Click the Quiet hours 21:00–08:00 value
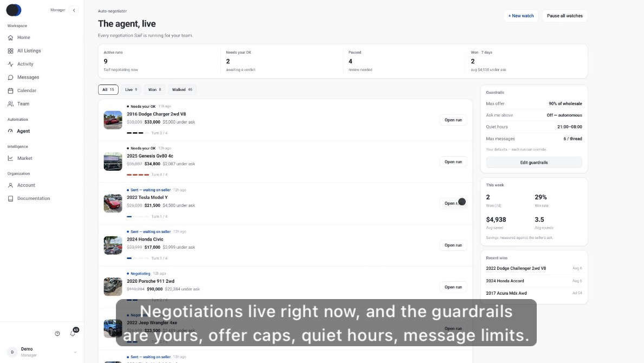 (569, 127)
